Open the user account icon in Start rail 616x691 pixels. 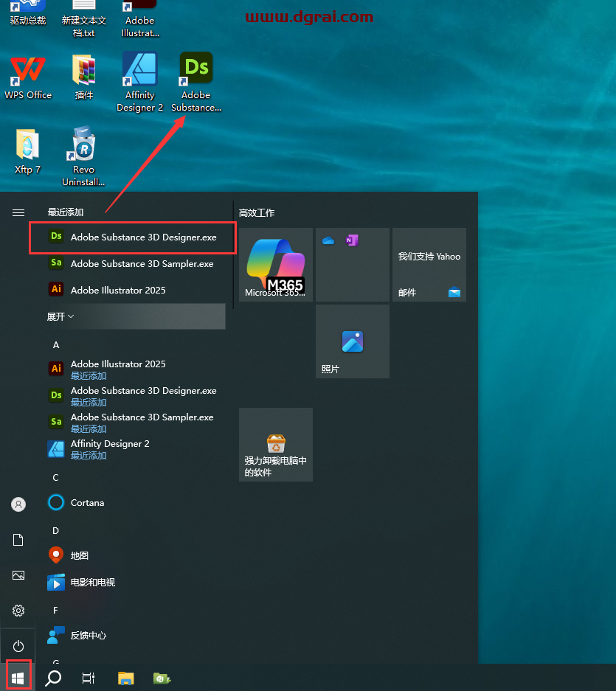pos(18,504)
